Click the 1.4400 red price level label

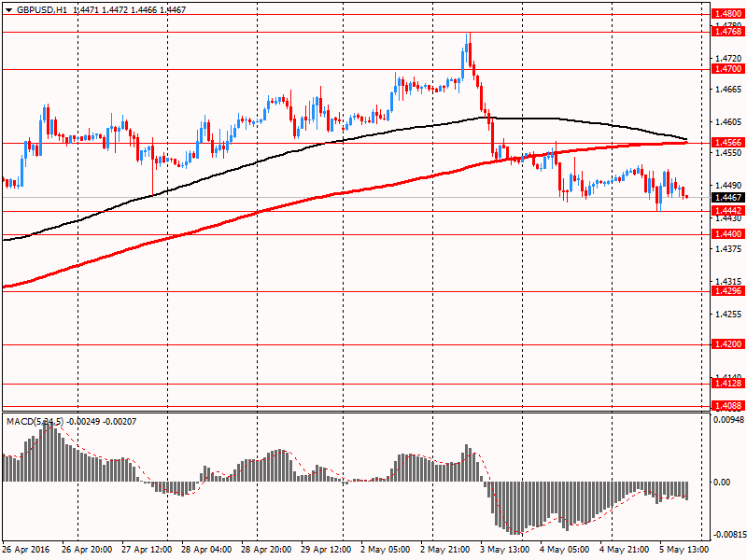tap(727, 234)
